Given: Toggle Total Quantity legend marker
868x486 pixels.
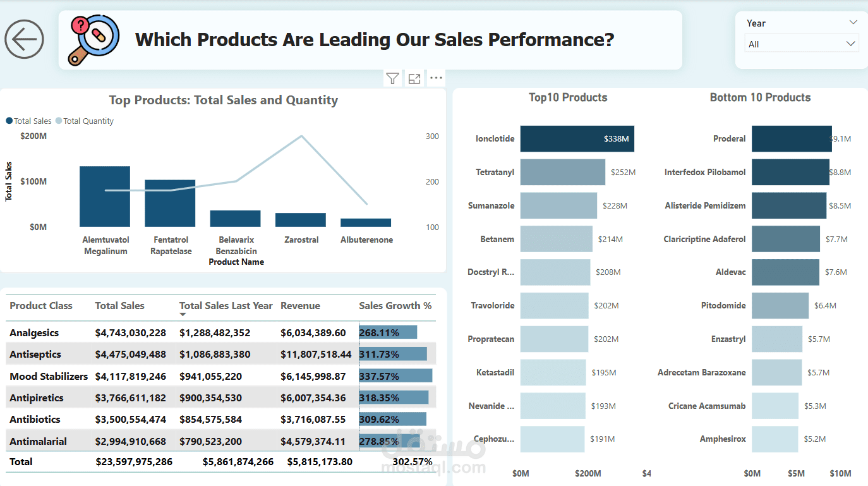Looking at the screenshot, I should pyautogui.click(x=59, y=121).
